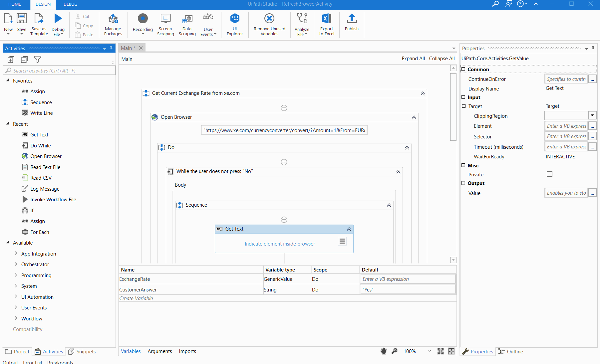
Task: Collapse the Get Text activity
Action: pyautogui.click(x=349, y=229)
